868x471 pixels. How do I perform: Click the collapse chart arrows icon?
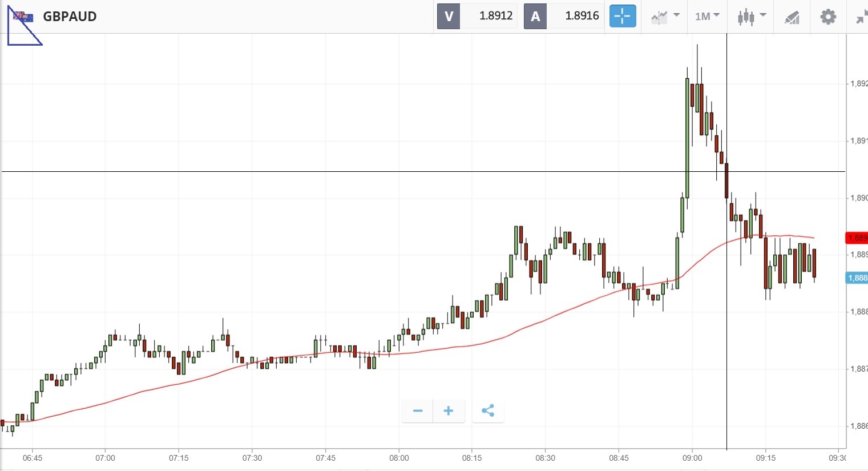tap(862, 17)
